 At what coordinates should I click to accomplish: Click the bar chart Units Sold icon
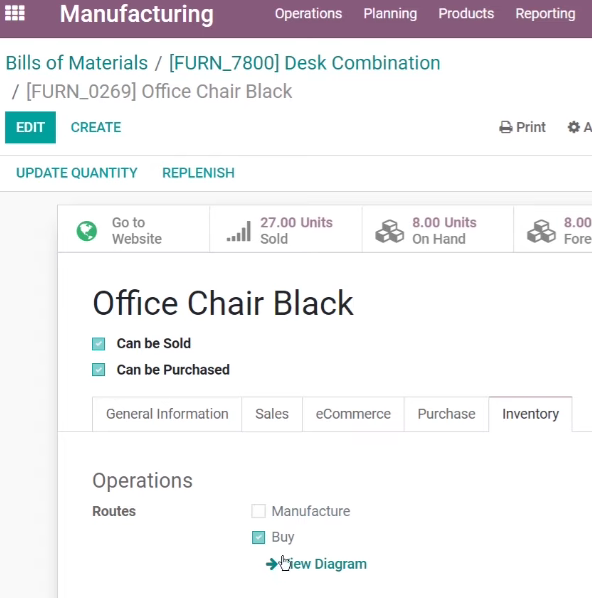click(x=239, y=231)
